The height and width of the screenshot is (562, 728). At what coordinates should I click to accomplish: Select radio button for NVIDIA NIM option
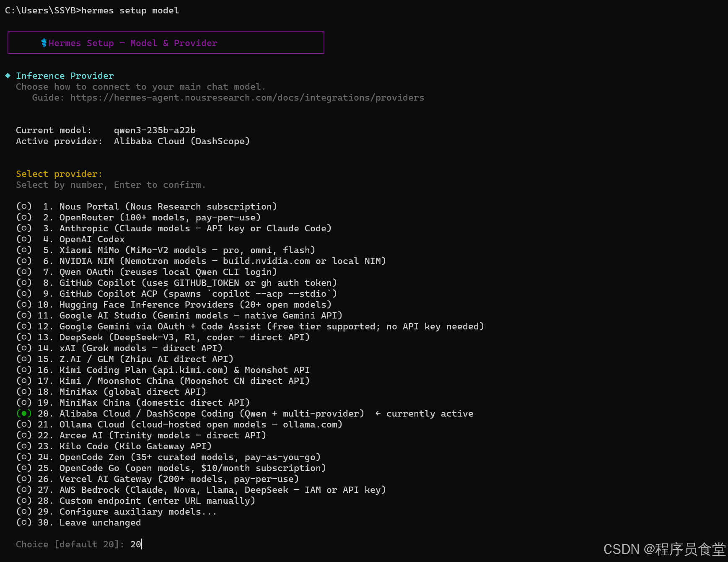24,261
